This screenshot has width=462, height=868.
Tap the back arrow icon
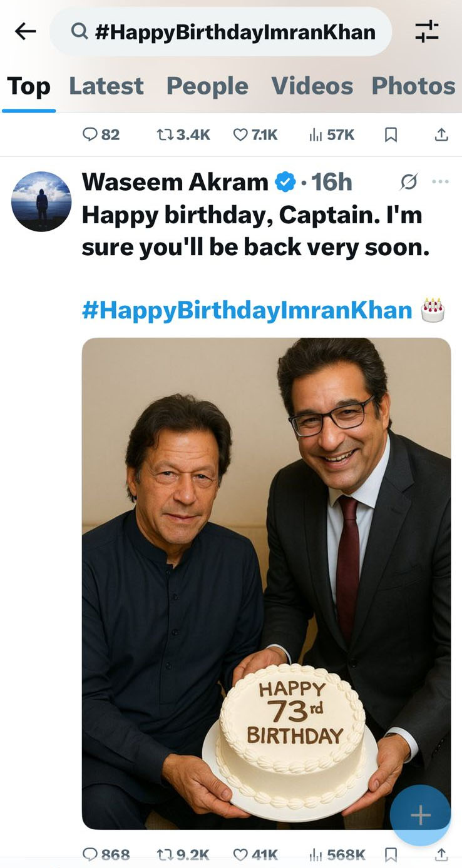pyautogui.click(x=25, y=31)
